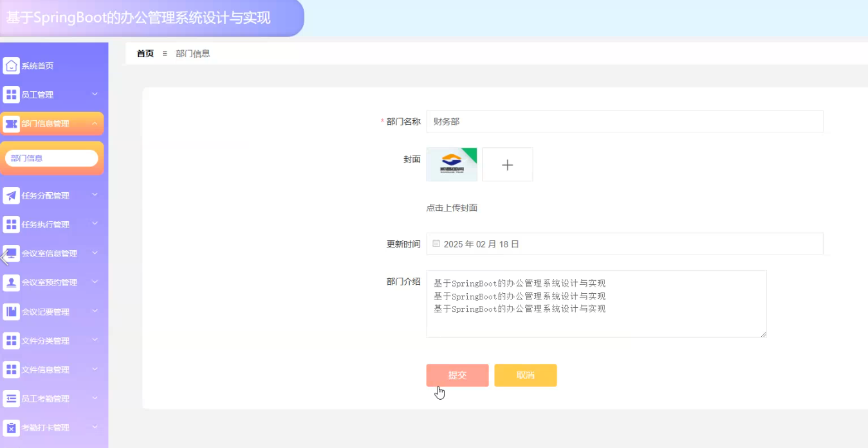Image resolution: width=868 pixels, height=448 pixels.
Task: Click the 考勤打卡管理 clipboard icon
Action: pos(11,427)
